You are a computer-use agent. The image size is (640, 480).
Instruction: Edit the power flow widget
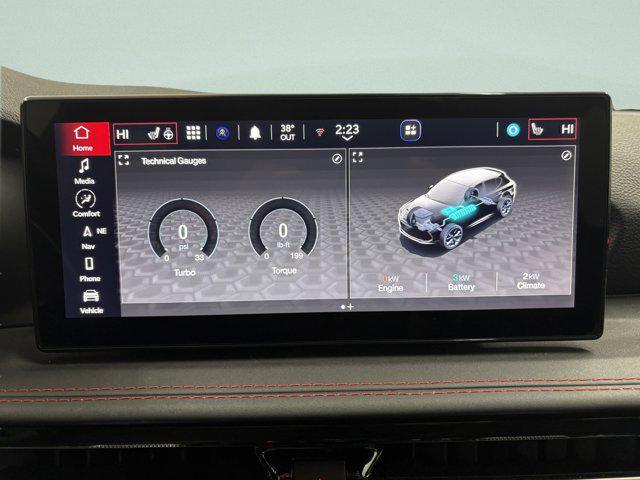(x=566, y=156)
